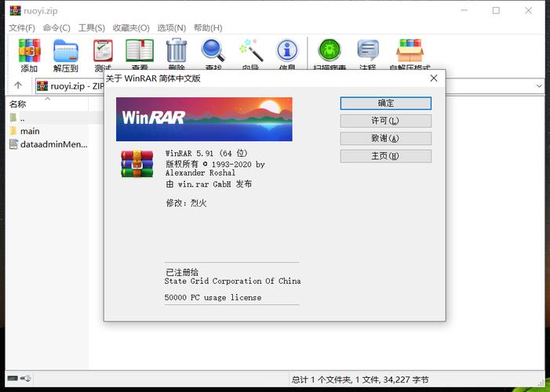Click the WinRAR books logo in dialog
The height and width of the screenshot is (392, 550).
coord(137,164)
